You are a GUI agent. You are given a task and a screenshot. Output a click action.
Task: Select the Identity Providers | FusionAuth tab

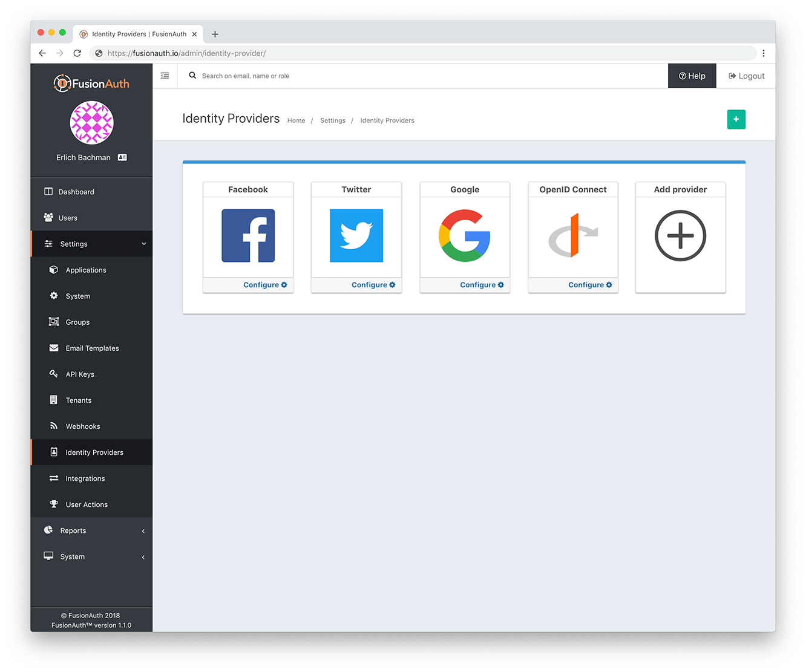(138, 34)
